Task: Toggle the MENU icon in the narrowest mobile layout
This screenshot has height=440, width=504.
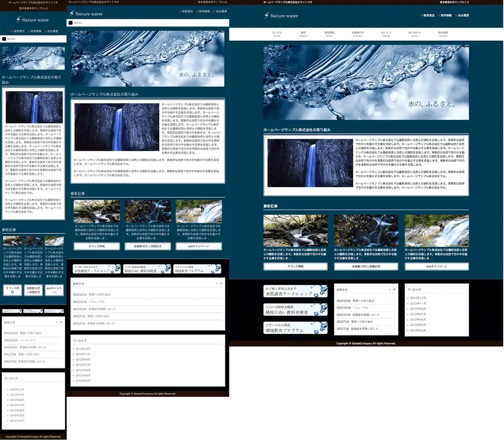Action: point(4,39)
